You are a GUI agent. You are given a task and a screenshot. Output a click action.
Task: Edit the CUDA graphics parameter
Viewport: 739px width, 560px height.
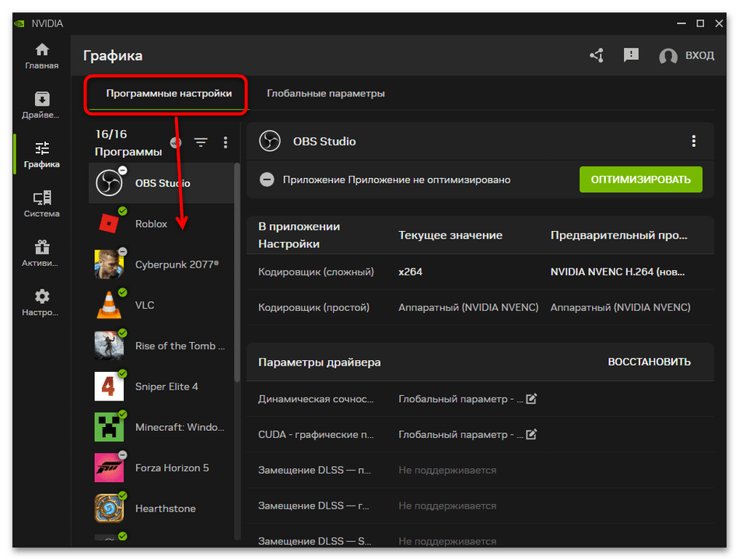tap(531, 435)
